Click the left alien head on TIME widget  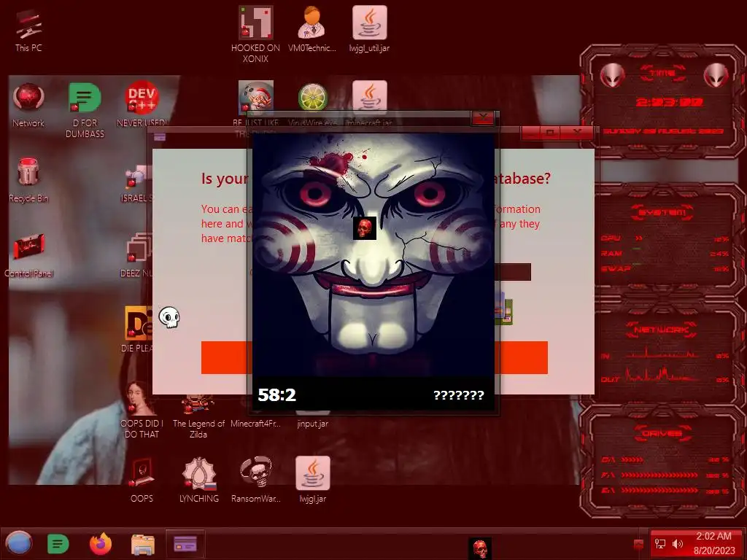(612, 75)
